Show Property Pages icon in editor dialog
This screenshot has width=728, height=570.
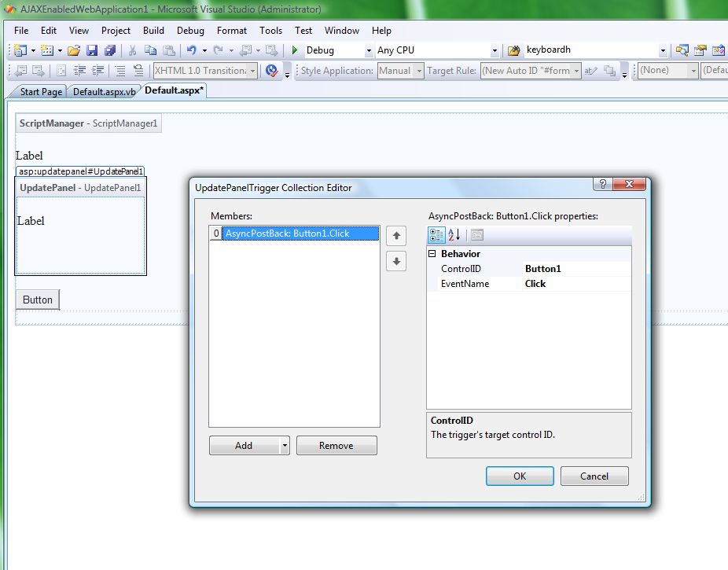477,235
